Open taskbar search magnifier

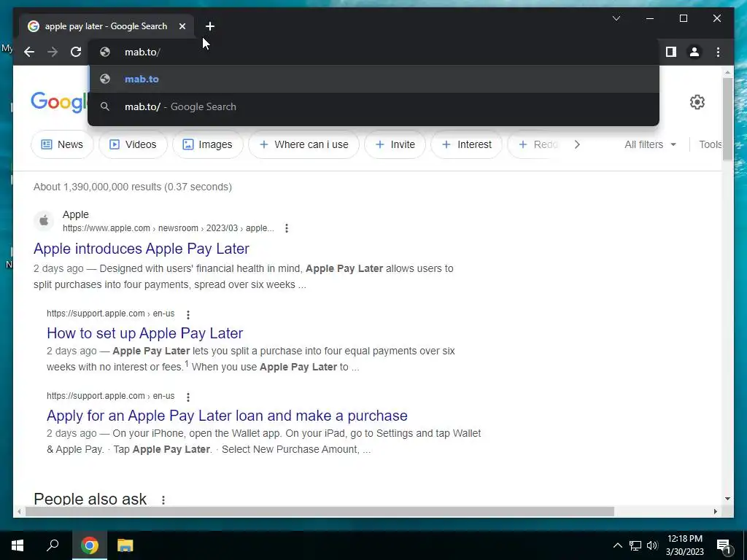(53, 545)
